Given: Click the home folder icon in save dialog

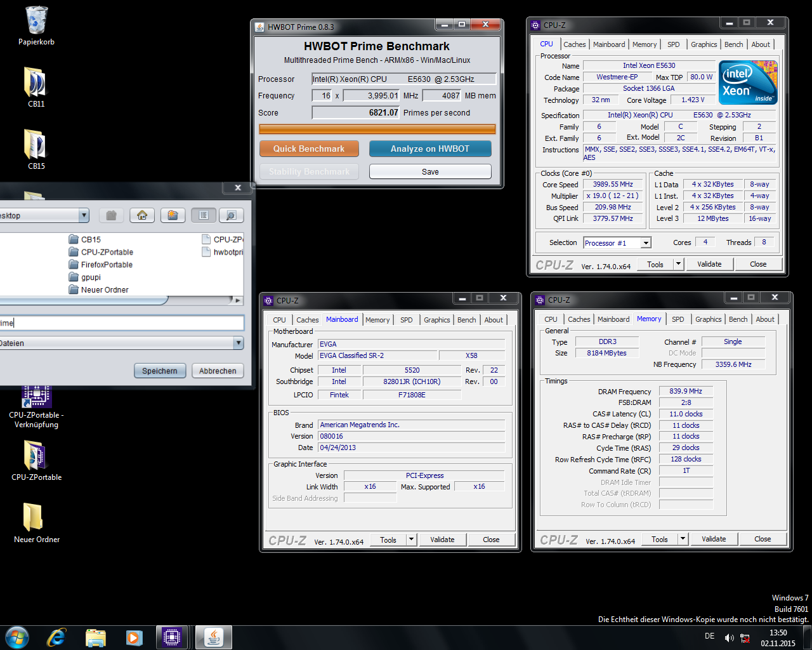Looking at the screenshot, I should 142,215.
